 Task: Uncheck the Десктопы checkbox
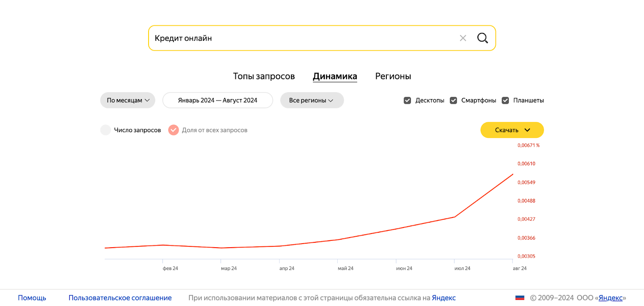(407, 100)
